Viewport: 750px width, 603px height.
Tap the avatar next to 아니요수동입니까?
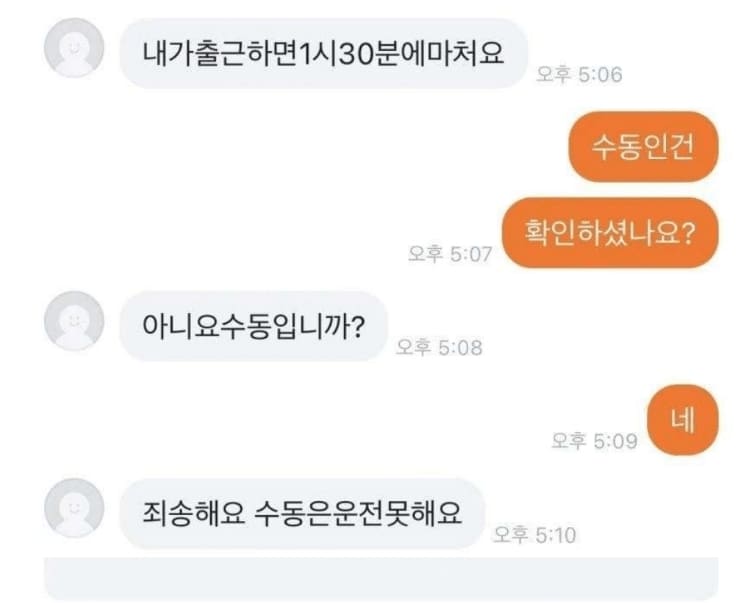tap(74, 321)
